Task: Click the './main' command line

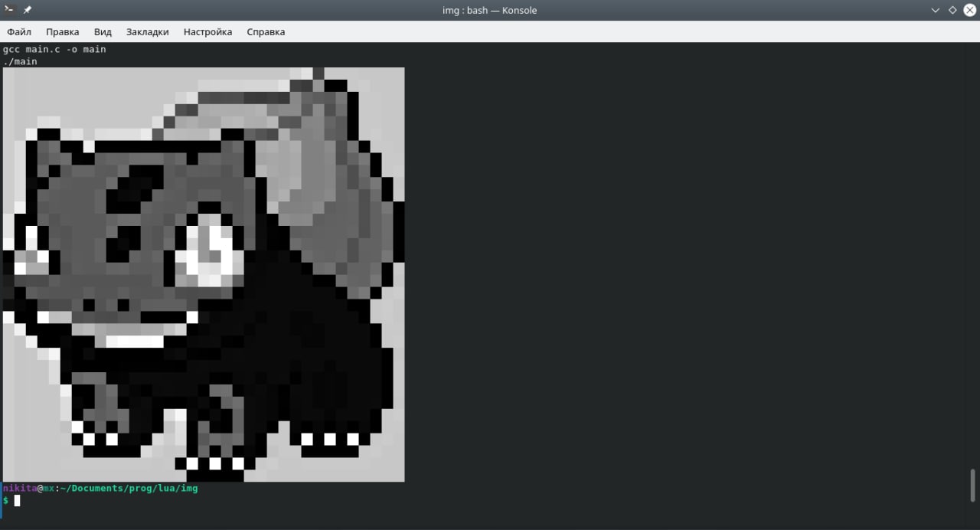Action: (x=20, y=61)
